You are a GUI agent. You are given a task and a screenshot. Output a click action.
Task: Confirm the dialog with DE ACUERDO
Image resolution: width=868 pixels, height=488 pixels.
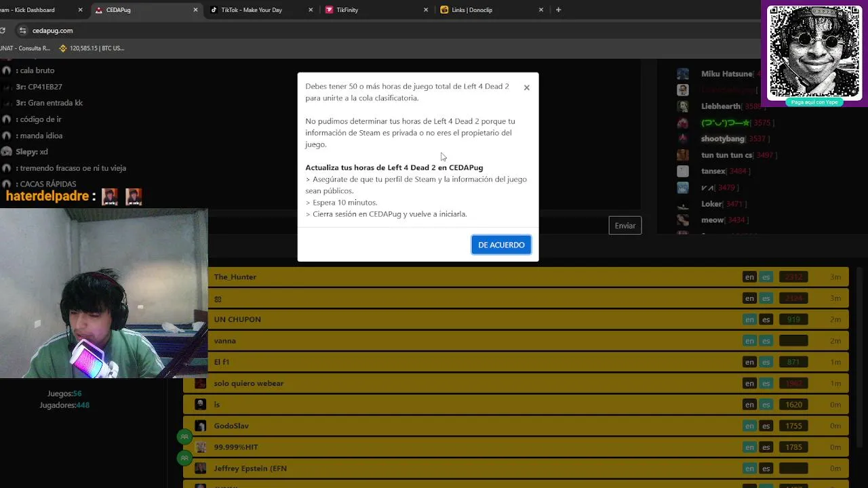point(501,245)
